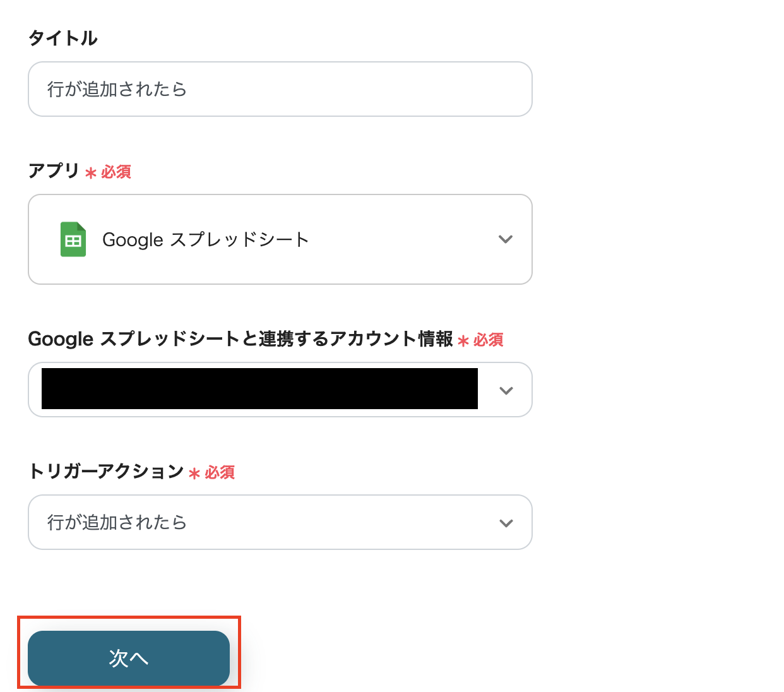Click 行が追加されたら in the trigger action box

tap(117, 523)
